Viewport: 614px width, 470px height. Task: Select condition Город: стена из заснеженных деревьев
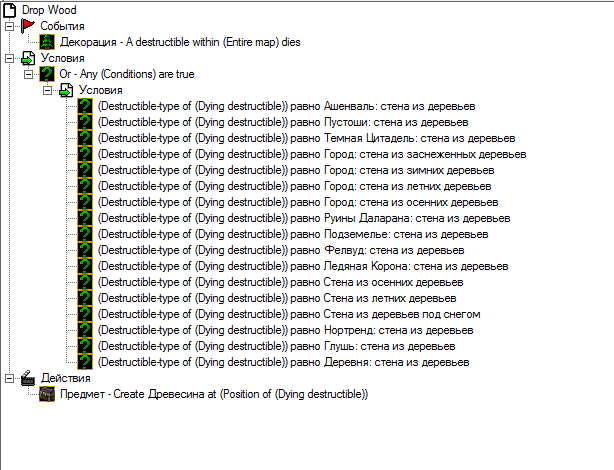coord(312,154)
